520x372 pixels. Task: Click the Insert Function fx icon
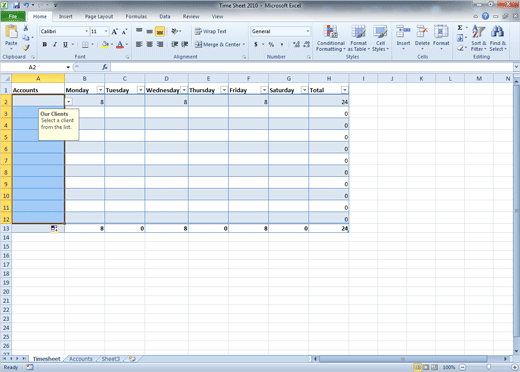tap(105, 67)
